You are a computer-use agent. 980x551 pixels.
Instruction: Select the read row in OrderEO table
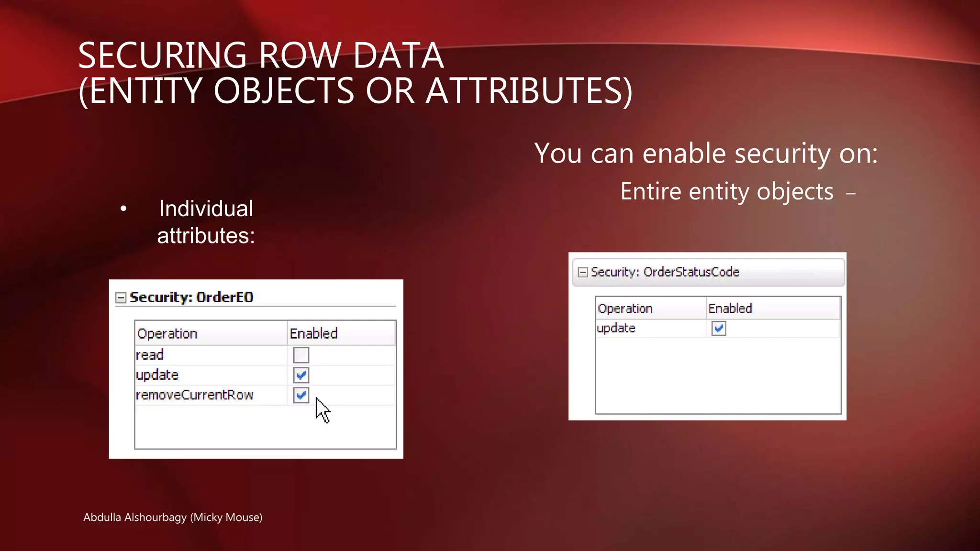265,355
